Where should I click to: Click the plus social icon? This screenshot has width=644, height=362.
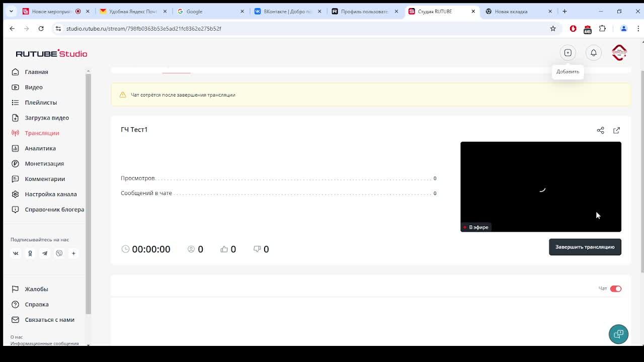coord(73,253)
